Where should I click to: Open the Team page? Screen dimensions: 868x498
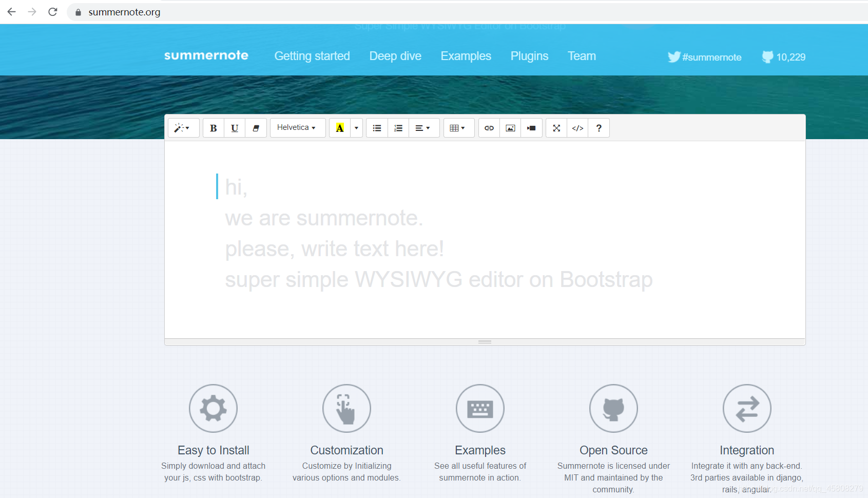pos(582,56)
